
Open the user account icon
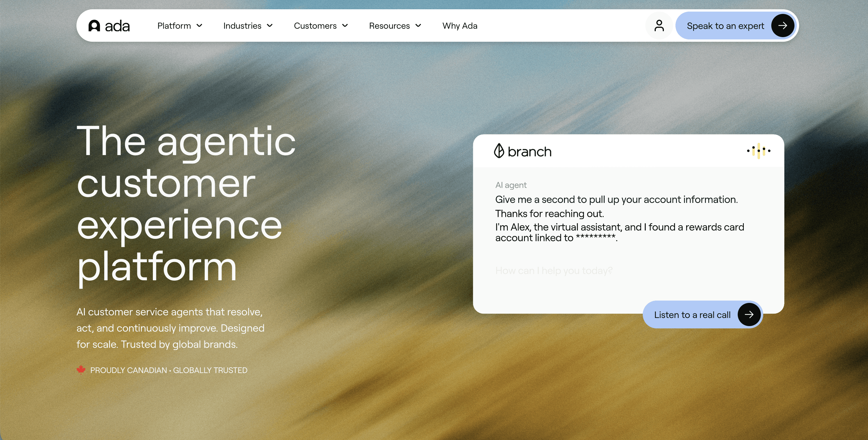[659, 26]
